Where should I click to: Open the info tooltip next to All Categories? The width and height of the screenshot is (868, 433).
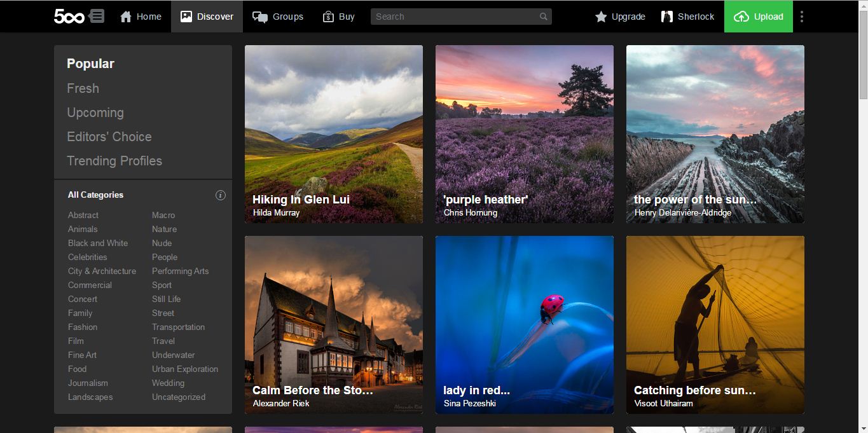click(x=221, y=195)
